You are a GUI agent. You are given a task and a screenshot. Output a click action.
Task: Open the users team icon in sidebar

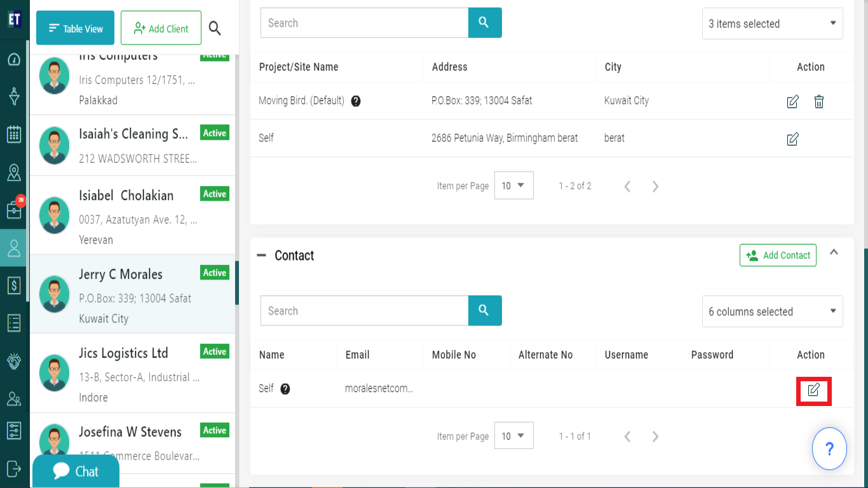tap(14, 398)
